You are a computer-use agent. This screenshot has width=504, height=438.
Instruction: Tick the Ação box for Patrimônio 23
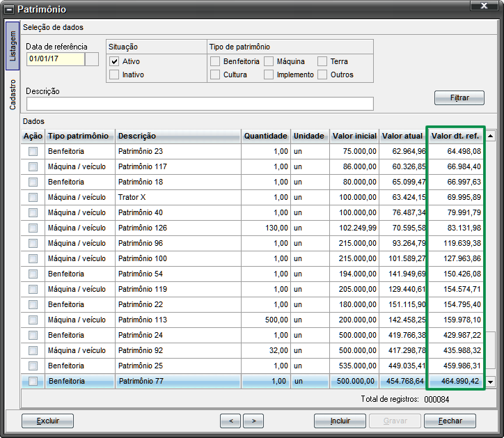coord(33,151)
